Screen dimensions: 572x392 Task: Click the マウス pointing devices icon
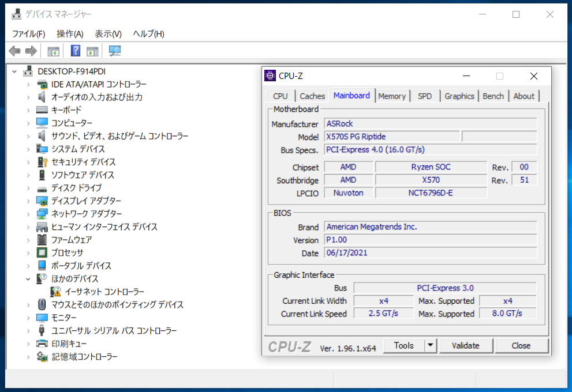coord(42,304)
